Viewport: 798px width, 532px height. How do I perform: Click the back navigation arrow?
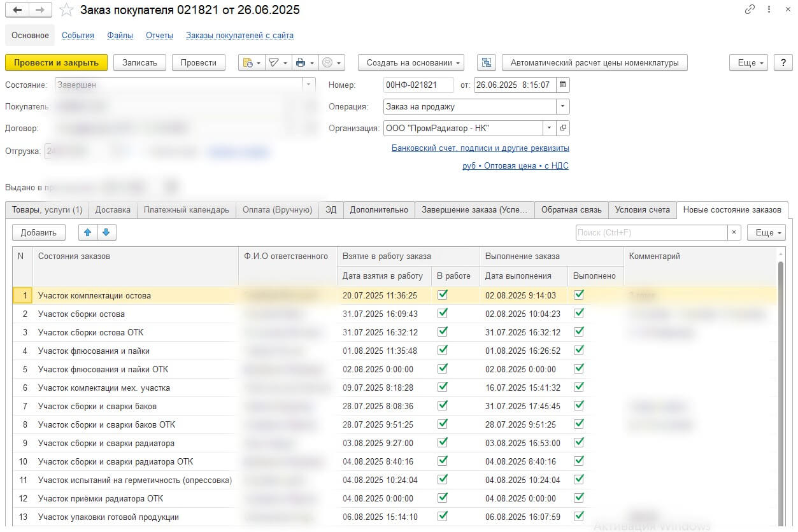pos(17,10)
